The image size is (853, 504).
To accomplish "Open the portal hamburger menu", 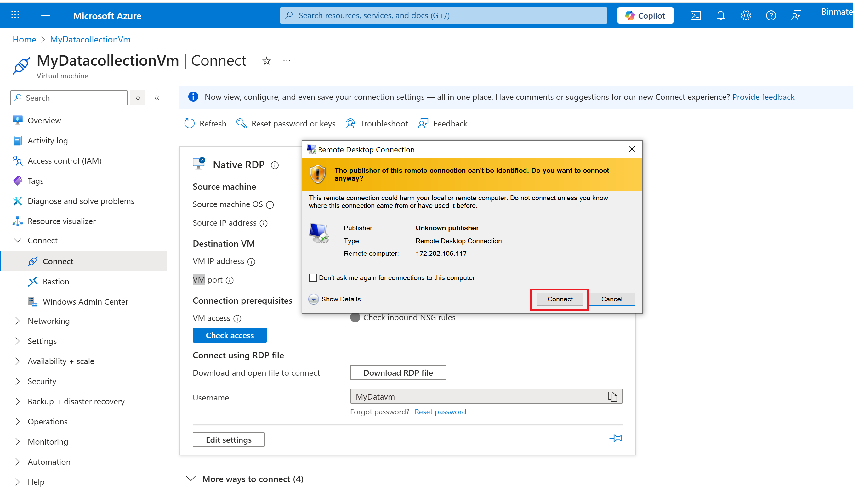I will pyautogui.click(x=45, y=16).
